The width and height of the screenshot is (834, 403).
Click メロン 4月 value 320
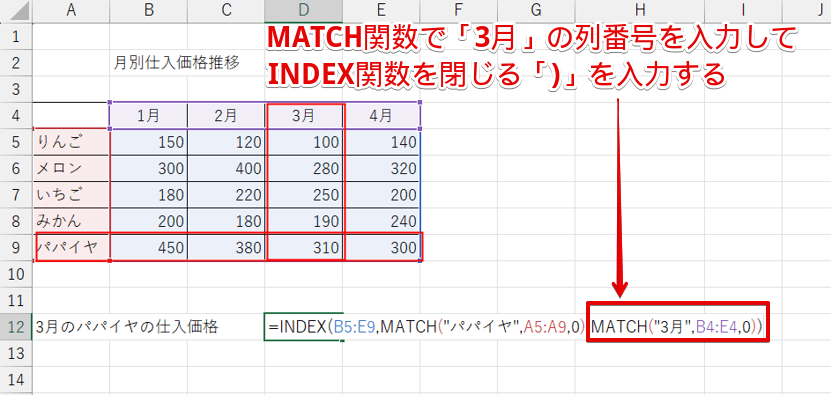381,169
